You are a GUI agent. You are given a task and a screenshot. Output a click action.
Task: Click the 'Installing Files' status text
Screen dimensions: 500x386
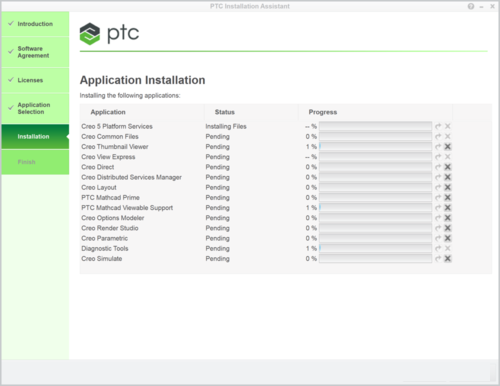[x=226, y=126]
